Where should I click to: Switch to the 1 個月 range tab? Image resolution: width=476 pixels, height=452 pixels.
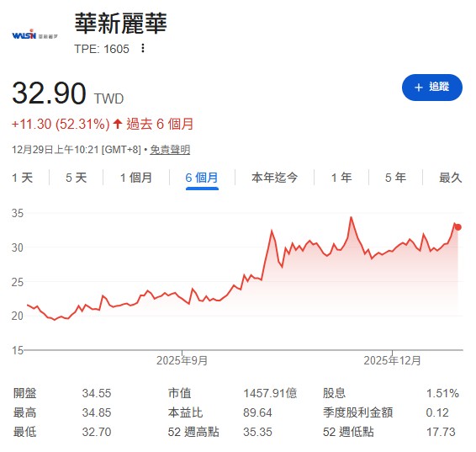click(136, 178)
